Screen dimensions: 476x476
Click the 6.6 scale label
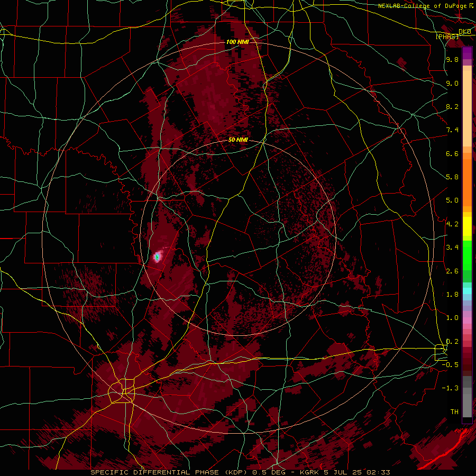coord(452,153)
